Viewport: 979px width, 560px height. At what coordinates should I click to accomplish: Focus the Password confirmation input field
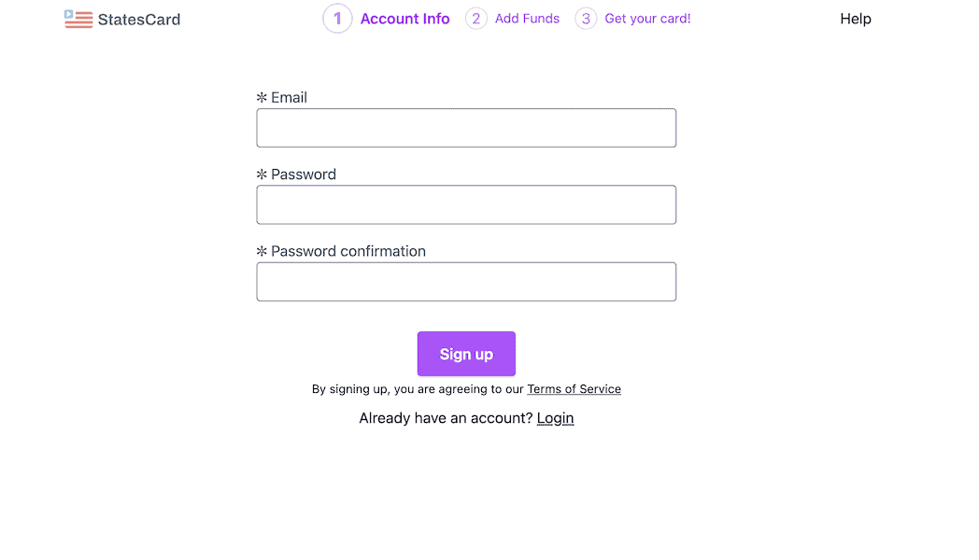[x=466, y=282]
